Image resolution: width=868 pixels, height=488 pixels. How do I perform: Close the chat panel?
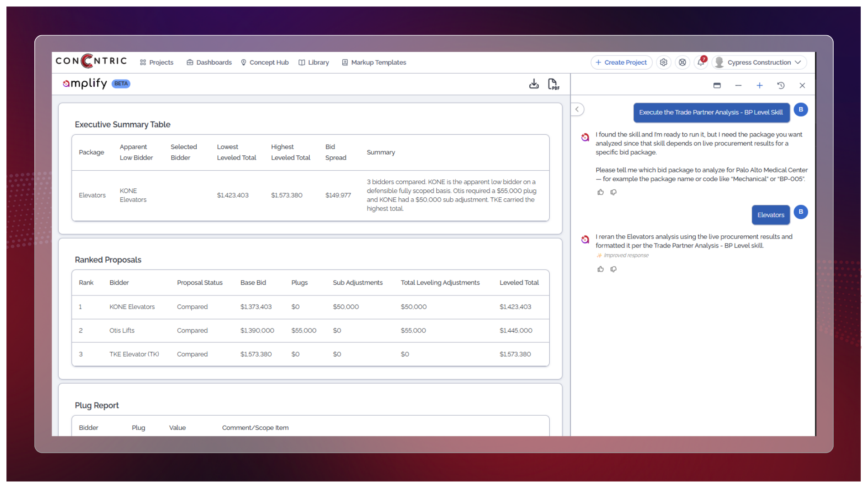click(x=802, y=85)
